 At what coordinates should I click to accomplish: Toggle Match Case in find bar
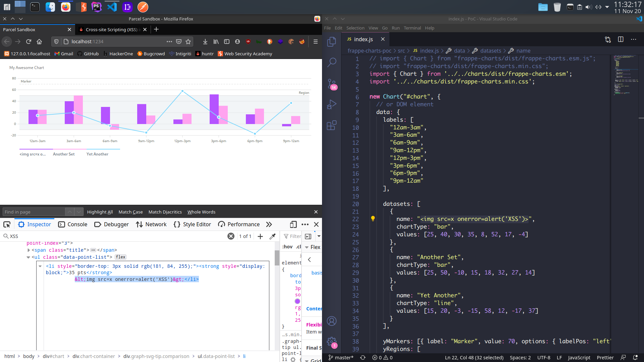130,212
